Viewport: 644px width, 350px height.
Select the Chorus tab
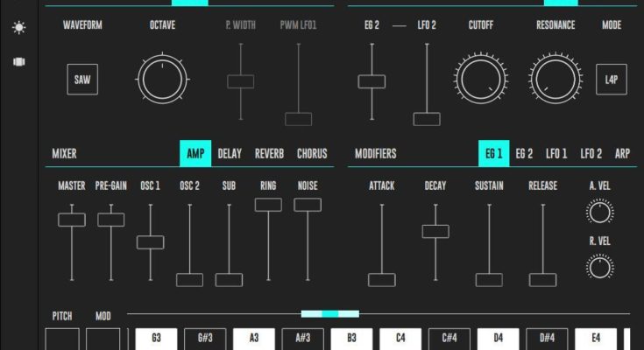[x=311, y=154]
